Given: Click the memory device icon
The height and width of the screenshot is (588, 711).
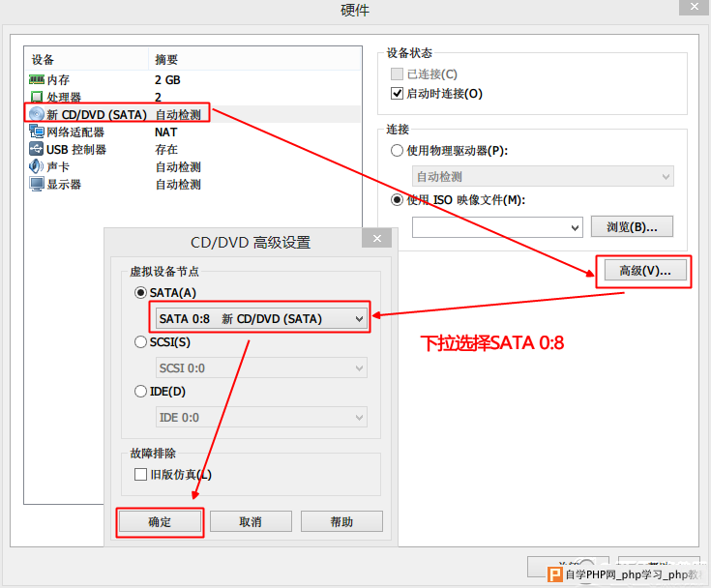Looking at the screenshot, I should [37, 80].
